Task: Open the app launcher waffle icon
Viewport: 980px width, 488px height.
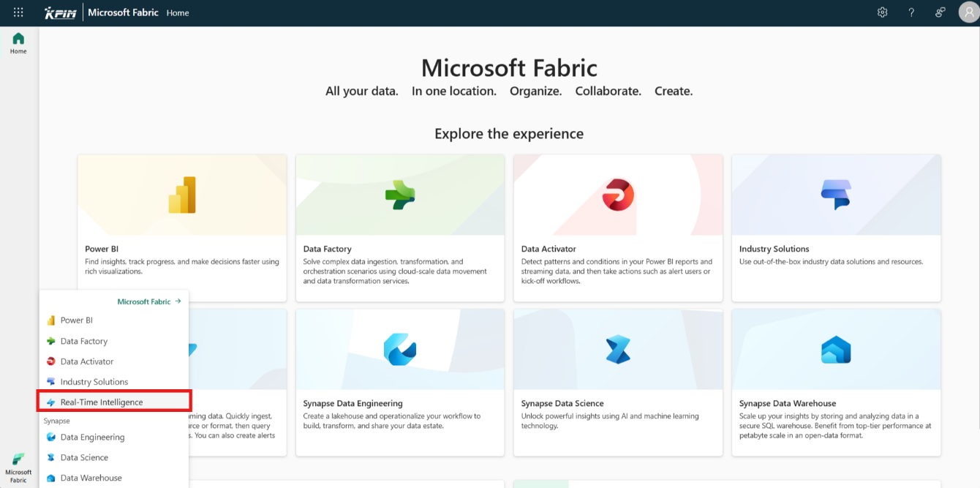Action: click(18, 12)
